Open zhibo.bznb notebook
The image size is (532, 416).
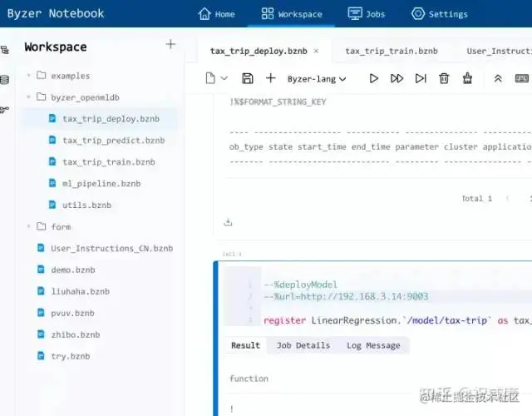[76, 334]
